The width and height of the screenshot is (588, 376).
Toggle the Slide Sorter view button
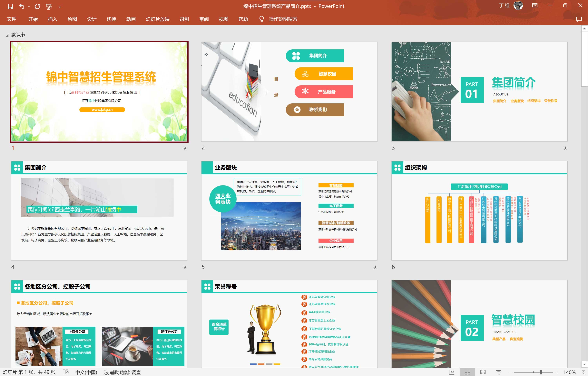pos(467,372)
